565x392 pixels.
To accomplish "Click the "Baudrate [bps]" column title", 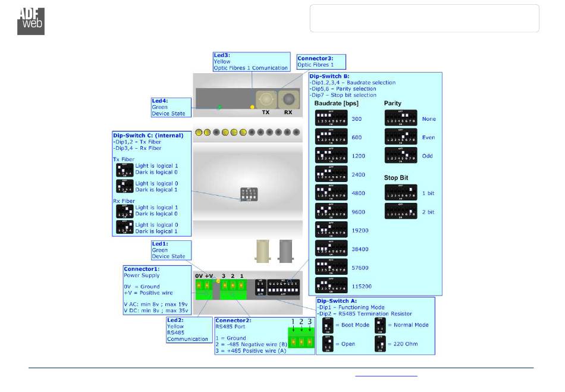I will click(336, 104).
